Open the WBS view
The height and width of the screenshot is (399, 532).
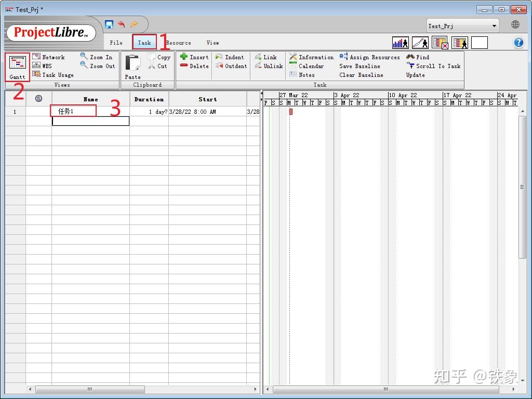click(42, 66)
